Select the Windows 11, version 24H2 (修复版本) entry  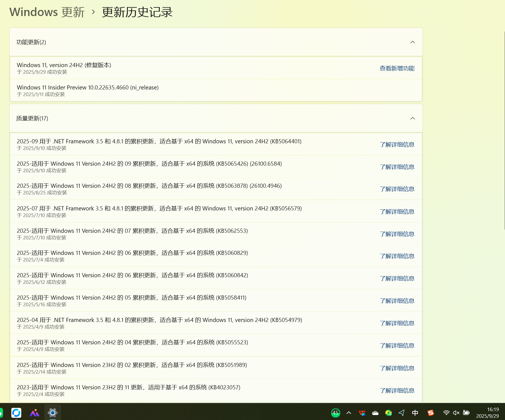64,65
